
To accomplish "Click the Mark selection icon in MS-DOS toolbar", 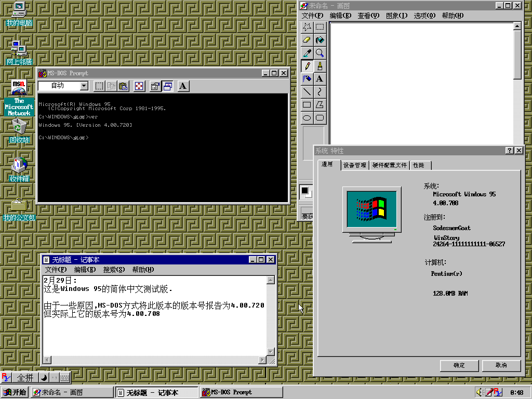I will coord(99,86).
